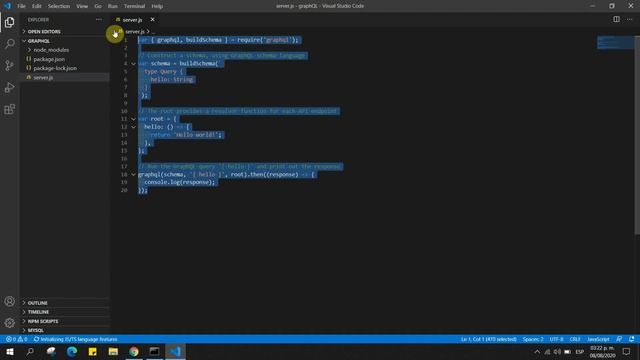Viewport: 640px width, 360px height.
Task: Open the File menu
Action: click(21, 6)
